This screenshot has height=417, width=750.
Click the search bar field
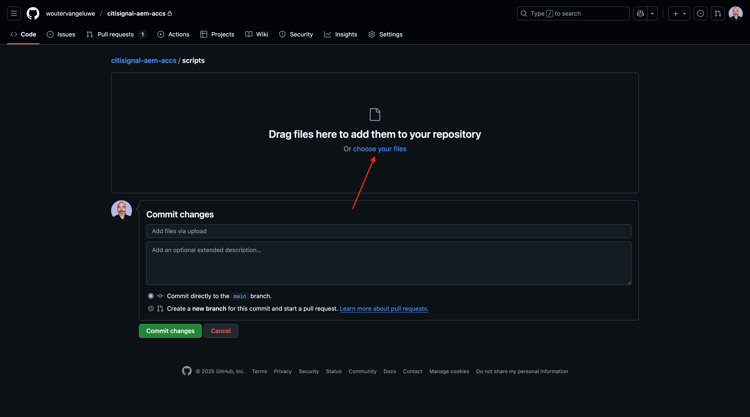point(573,13)
